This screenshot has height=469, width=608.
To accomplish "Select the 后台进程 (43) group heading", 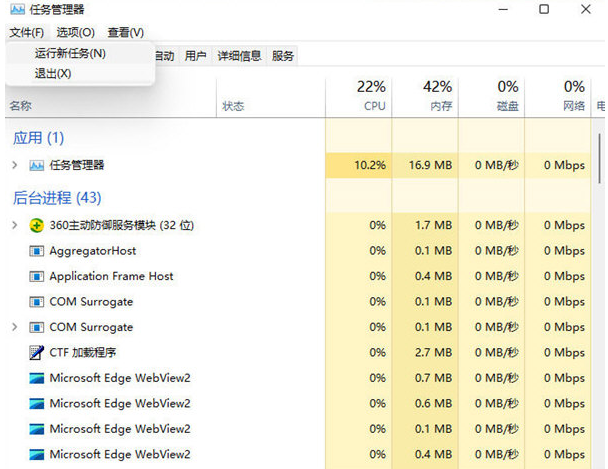I will (57, 198).
